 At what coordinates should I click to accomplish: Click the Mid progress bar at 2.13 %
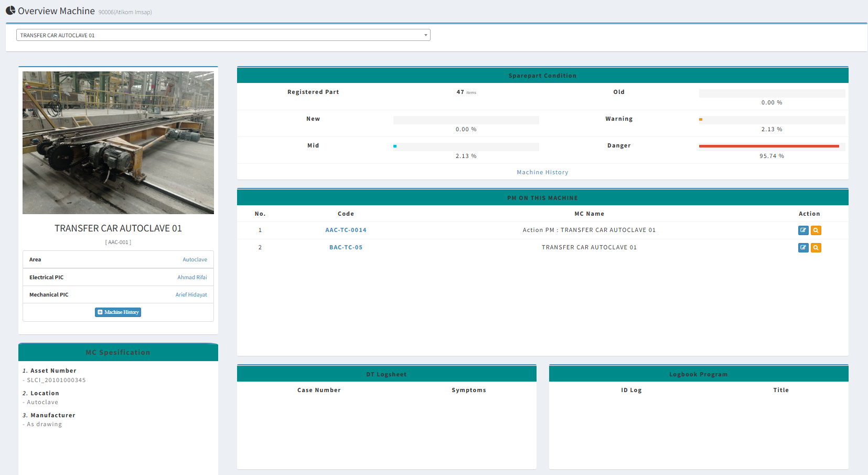(x=466, y=146)
